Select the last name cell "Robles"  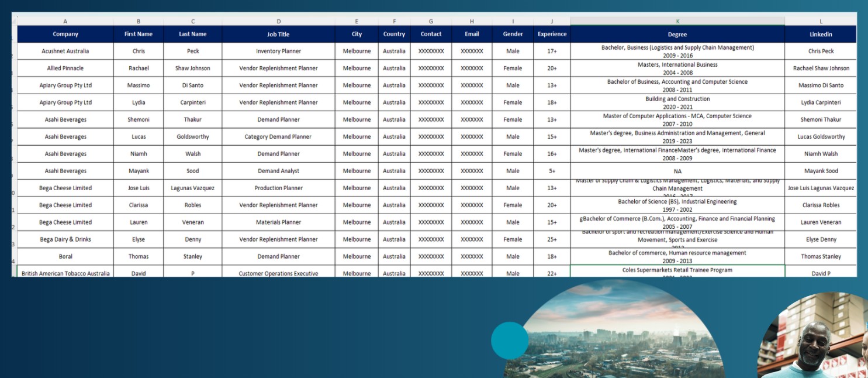[x=193, y=205]
